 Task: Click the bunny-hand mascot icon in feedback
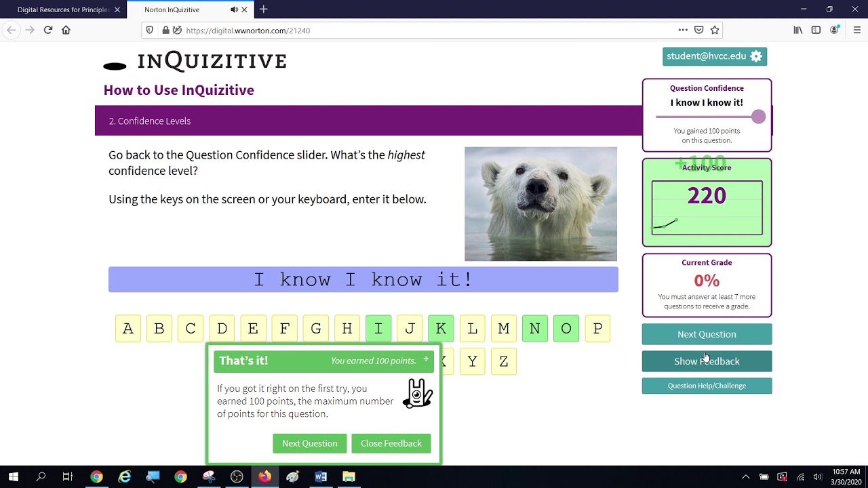tap(418, 393)
